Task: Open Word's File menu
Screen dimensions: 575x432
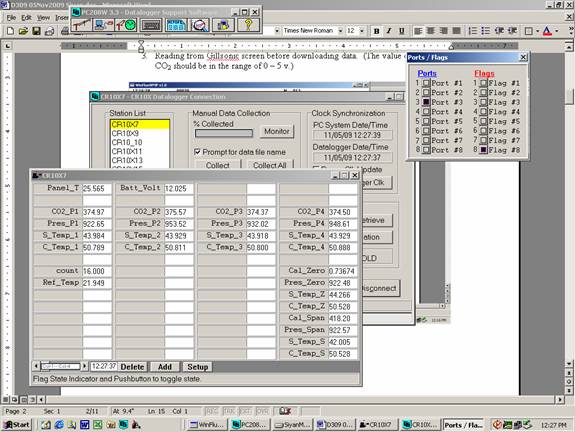Action: pyautogui.click(x=11, y=17)
